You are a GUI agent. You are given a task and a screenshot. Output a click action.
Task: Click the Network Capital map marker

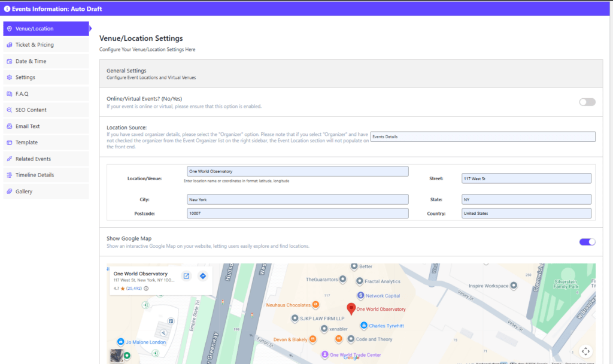360,295
